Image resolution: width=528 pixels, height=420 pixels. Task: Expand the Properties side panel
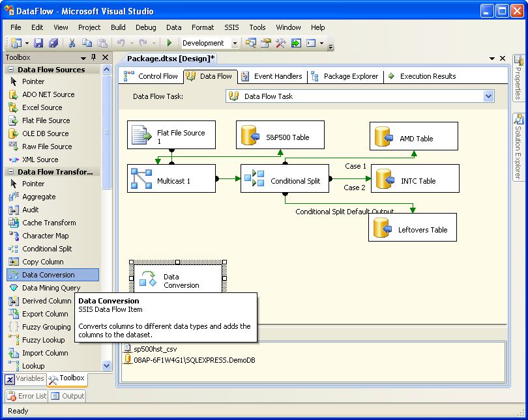click(518, 77)
